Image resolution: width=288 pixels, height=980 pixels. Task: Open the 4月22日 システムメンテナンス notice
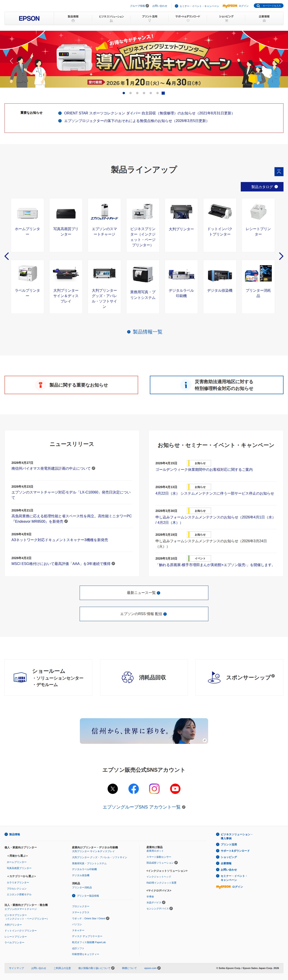pos(214,493)
